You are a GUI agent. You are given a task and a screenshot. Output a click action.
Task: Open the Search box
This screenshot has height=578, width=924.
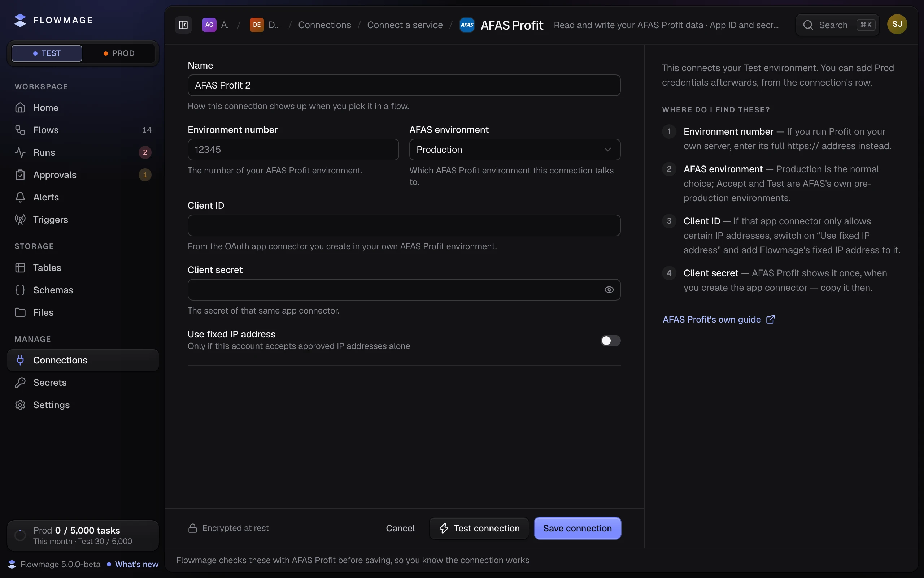point(838,25)
